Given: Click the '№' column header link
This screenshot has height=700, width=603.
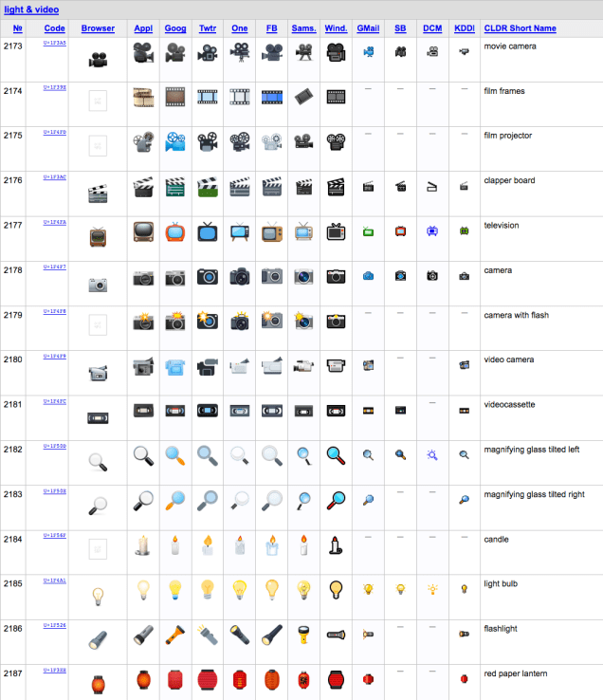Looking at the screenshot, I should click(x=18, y=28).
